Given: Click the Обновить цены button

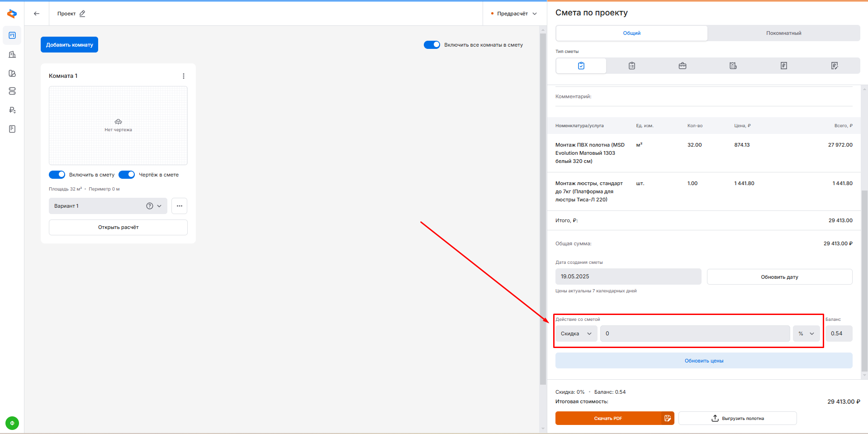Looking at the screenshot, I should point(703,361).
